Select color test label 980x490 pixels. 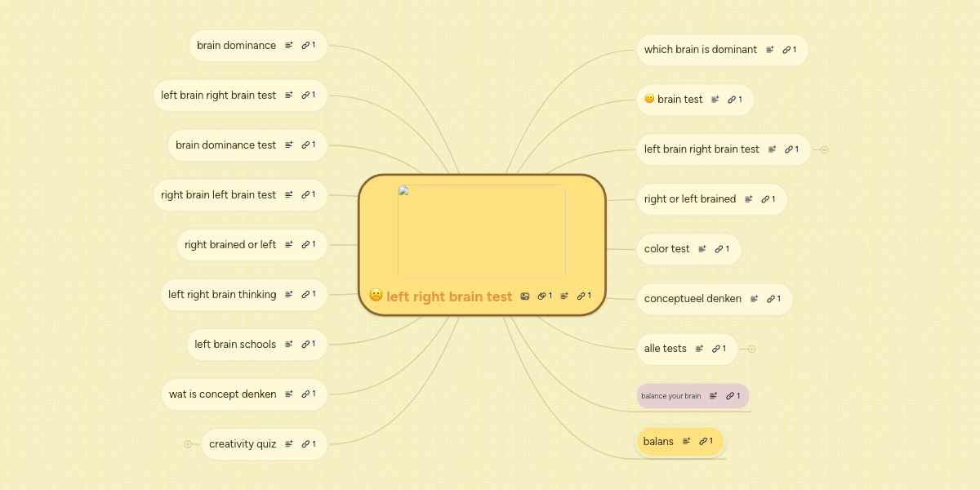(x=667, y=249)
